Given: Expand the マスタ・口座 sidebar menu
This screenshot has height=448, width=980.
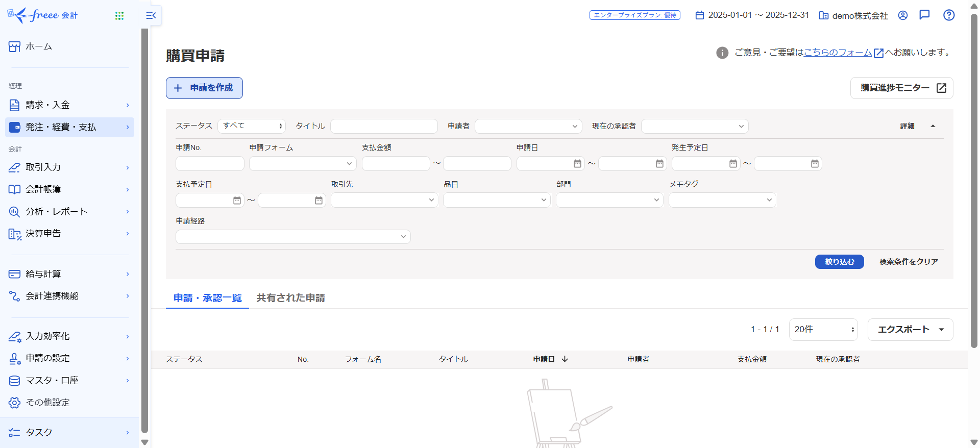Looking at the screenshot, I should click(69, 381).
